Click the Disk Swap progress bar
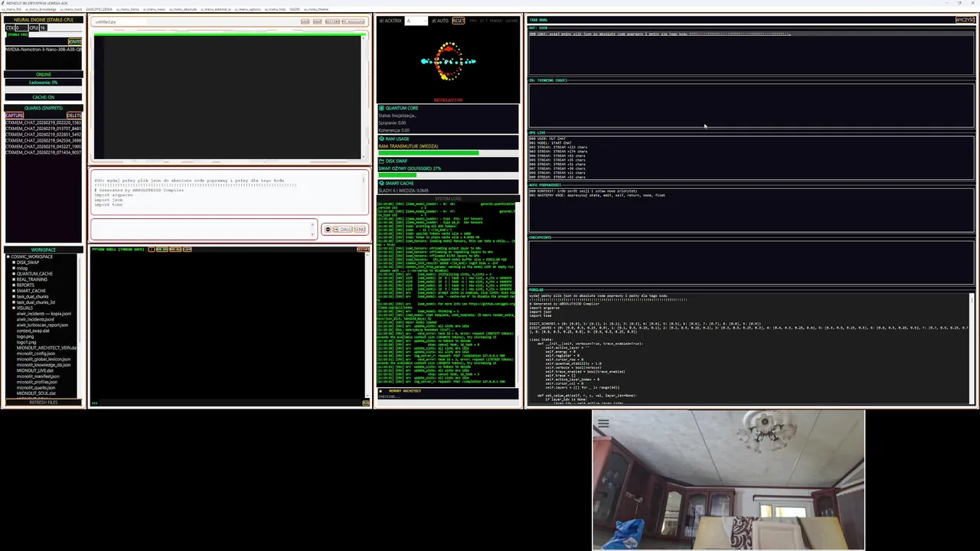Viewport: 980px width, 551px height. [x=449, y=175]
